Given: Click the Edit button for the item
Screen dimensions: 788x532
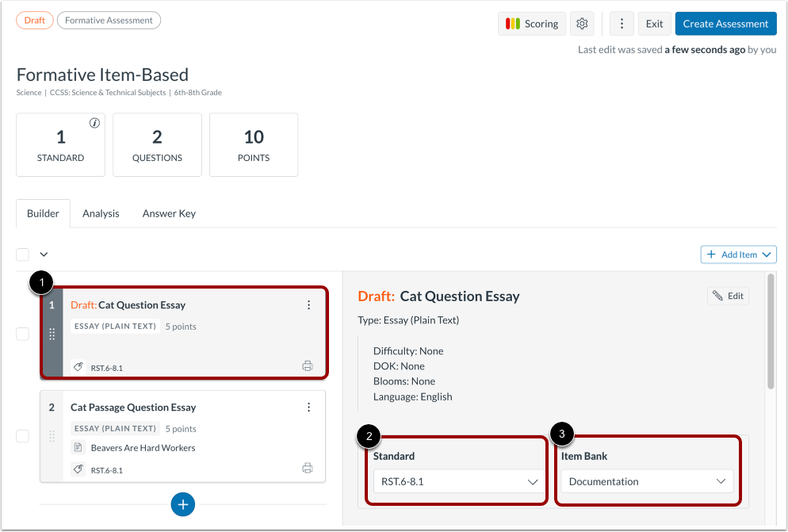Looking at the screenshot, I should pyautogui.click(x=729, y=296).
